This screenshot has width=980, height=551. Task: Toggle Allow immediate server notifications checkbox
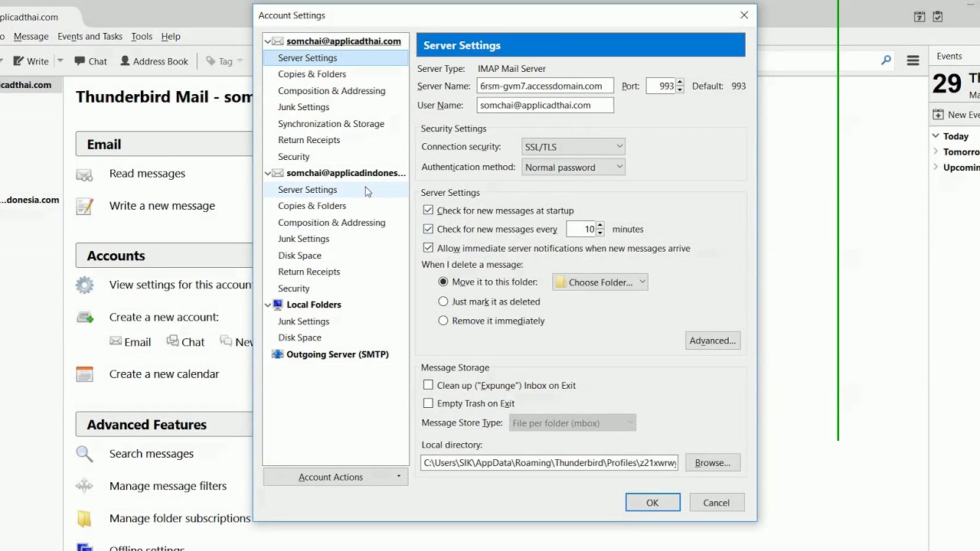coord(428,248)
